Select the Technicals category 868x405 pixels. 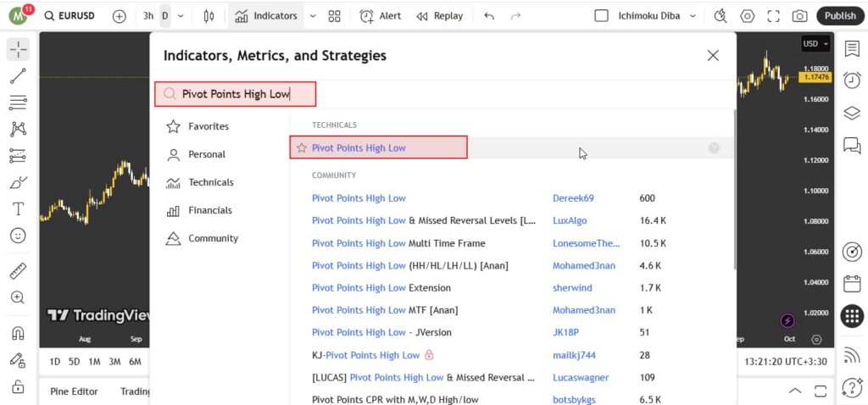click(x=210, y=182)
